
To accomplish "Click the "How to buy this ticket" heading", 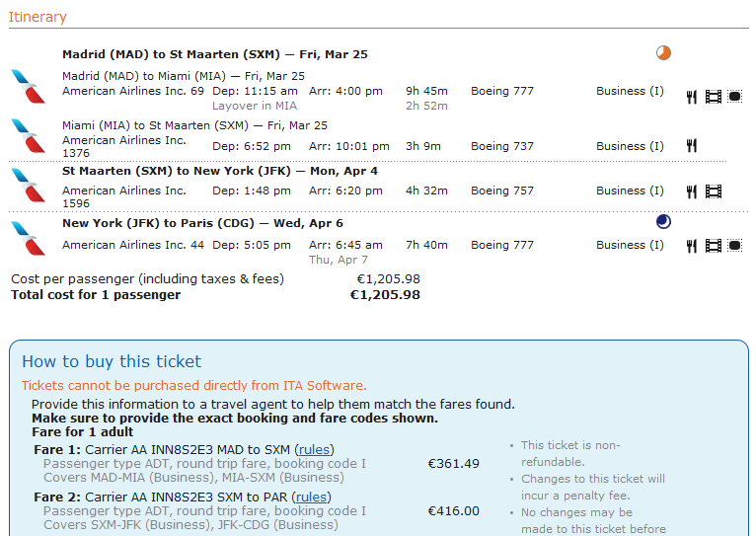I will coord(112,361).
